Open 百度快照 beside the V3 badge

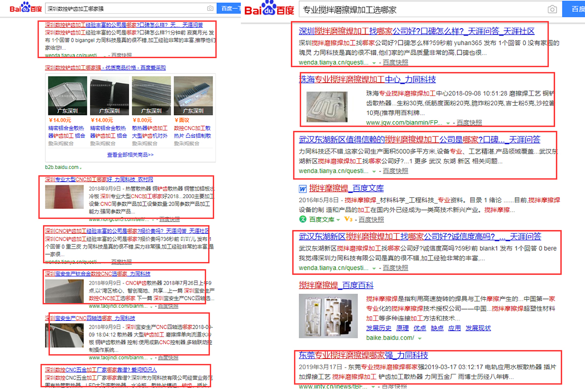(371, 220)
